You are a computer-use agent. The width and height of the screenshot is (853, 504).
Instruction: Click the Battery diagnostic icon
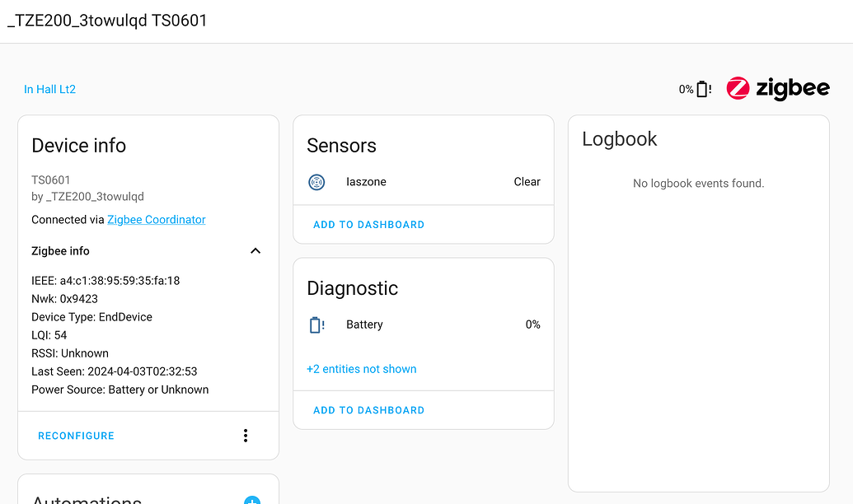pyautogui.click(x=316, y=324)
